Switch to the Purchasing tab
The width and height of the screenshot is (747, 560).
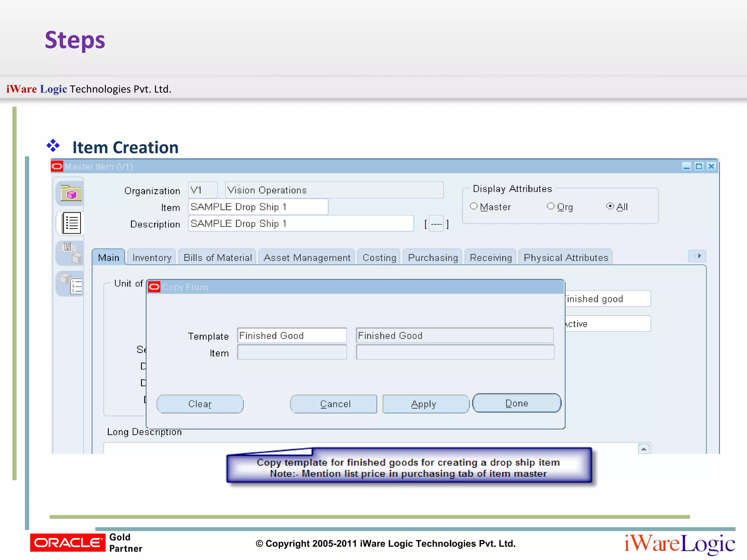coord(433,257)
